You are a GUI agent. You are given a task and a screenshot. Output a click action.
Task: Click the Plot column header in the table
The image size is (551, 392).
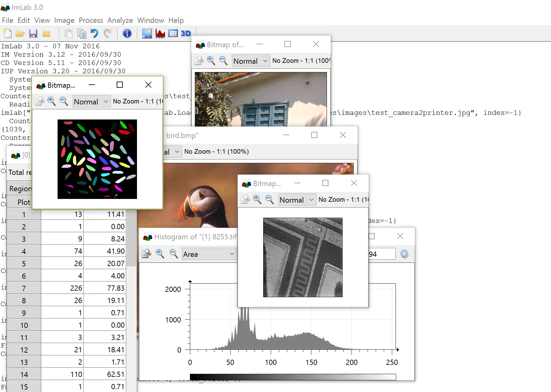coord(24,202)
